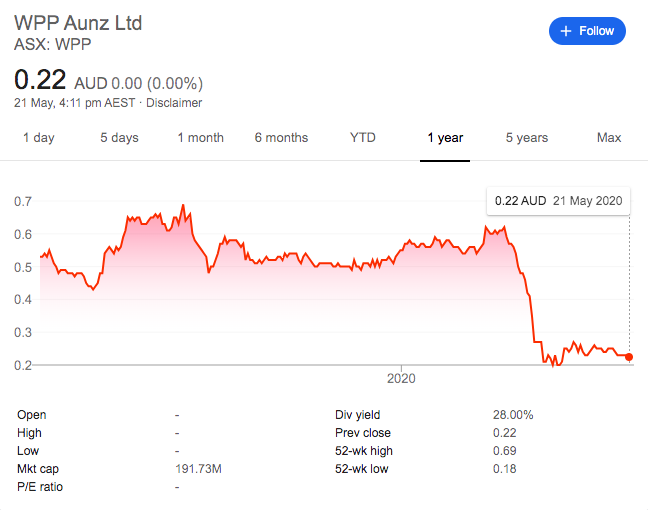Open the 1 month chart view
This screenshot has width=648, height=510.
click(200, 138)
